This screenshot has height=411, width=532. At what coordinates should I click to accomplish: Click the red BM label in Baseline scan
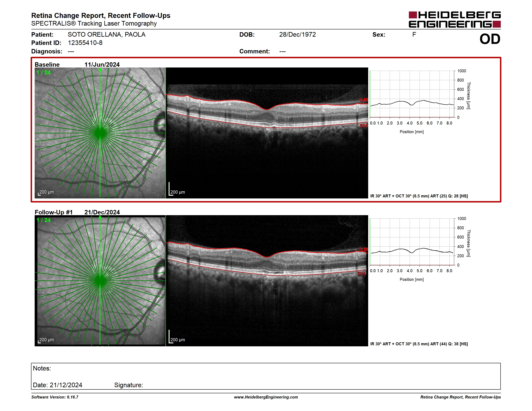coord(364,126)
